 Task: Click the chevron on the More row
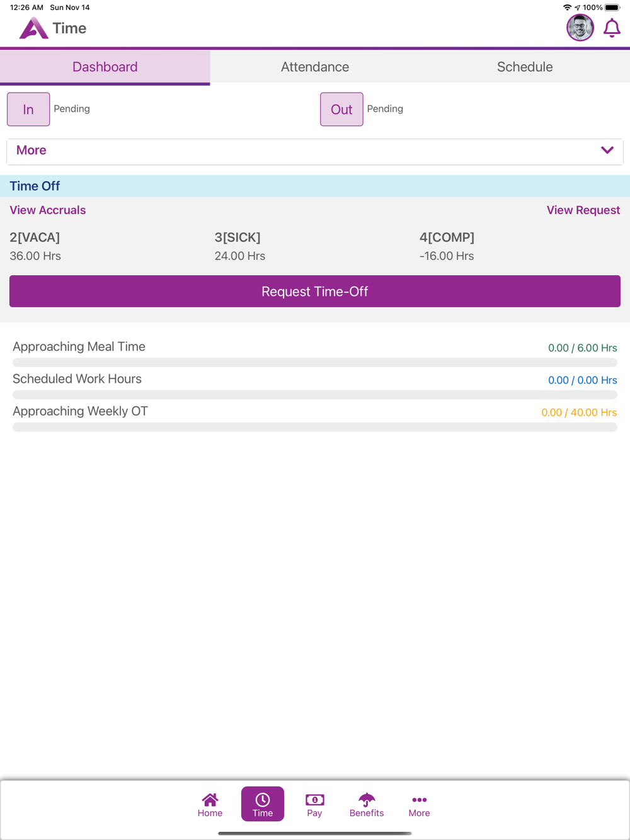pyautogui.click(x=607, y=150)
